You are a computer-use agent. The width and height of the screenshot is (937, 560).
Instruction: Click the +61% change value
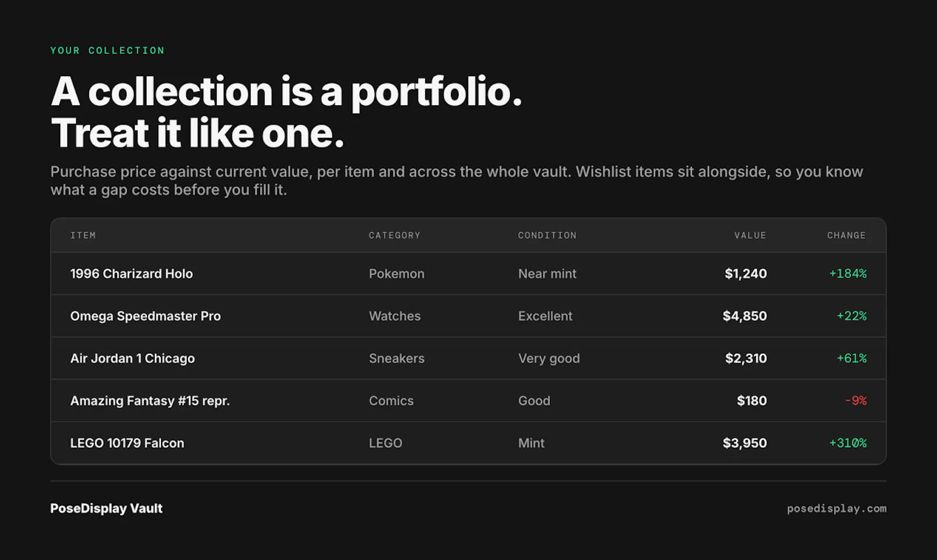point(851,358)
